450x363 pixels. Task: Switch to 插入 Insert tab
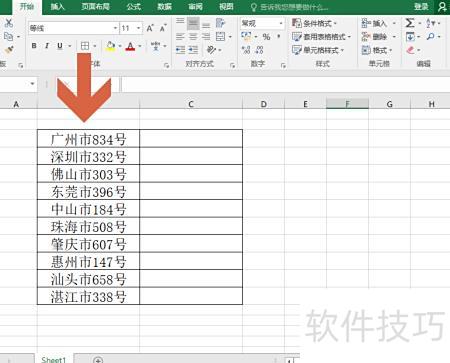pyautogui.click(x=58, y=7)
